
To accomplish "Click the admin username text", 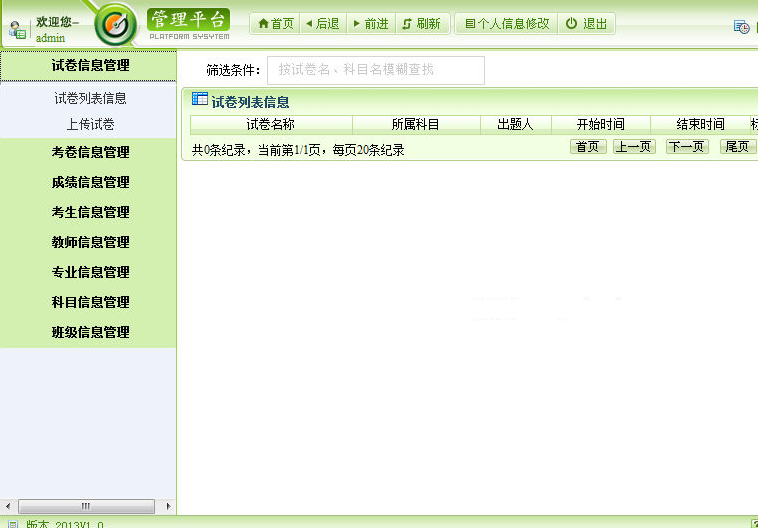I will tap(50, 38).
